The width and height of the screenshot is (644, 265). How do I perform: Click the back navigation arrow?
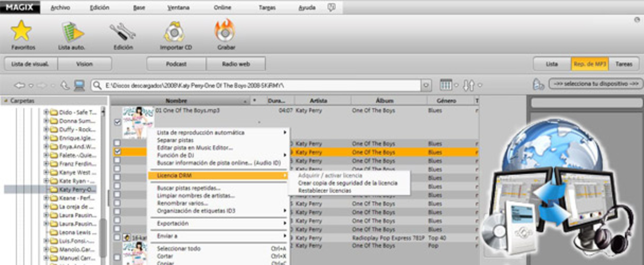pyautogui.click(x=20, y=85)
